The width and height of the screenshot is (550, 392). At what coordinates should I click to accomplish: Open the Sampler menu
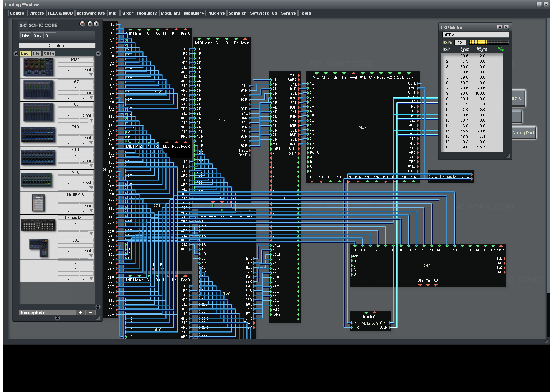coord(237,13)
